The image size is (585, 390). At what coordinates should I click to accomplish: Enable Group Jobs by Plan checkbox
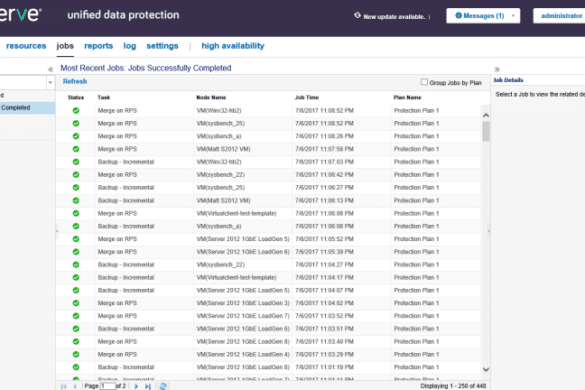point(424,82)
